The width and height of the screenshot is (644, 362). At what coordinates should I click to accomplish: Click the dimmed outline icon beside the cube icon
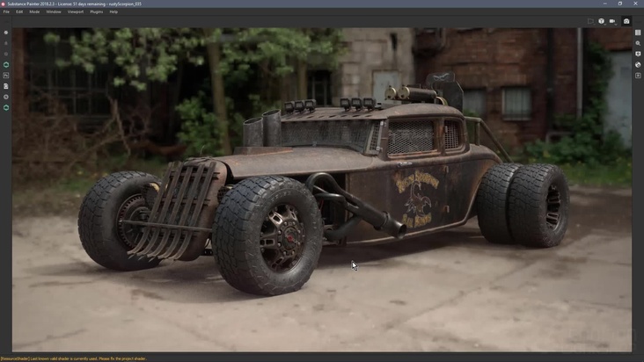pyautogui.click(x=590, y=21)
